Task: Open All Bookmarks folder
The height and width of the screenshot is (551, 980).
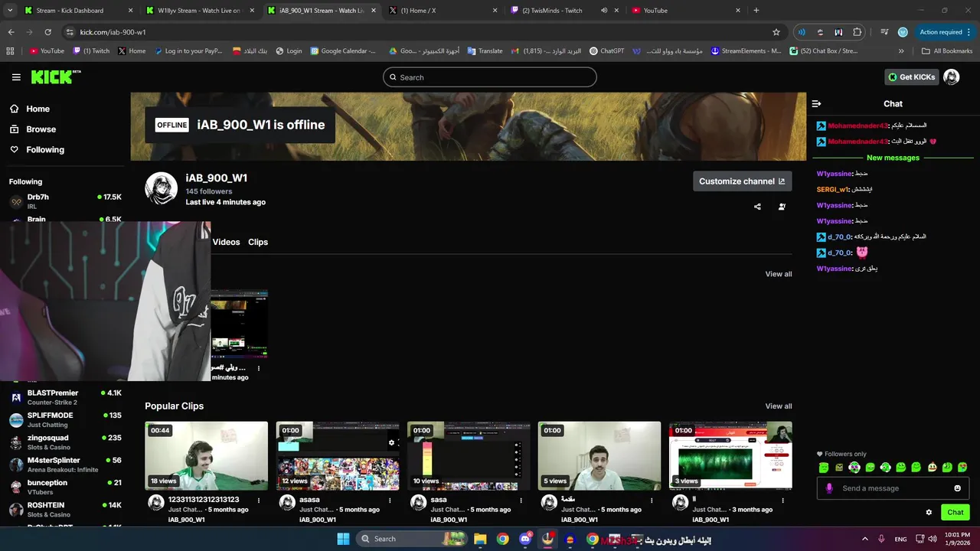Action: click(947, 51)
